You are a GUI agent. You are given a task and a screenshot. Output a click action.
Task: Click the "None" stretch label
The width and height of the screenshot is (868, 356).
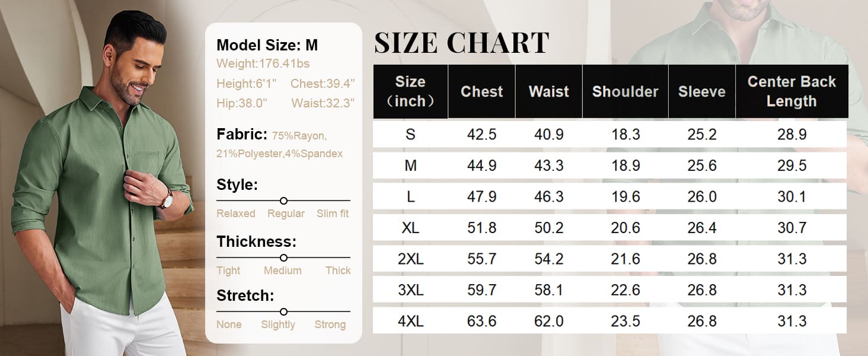tap(229, 325)
